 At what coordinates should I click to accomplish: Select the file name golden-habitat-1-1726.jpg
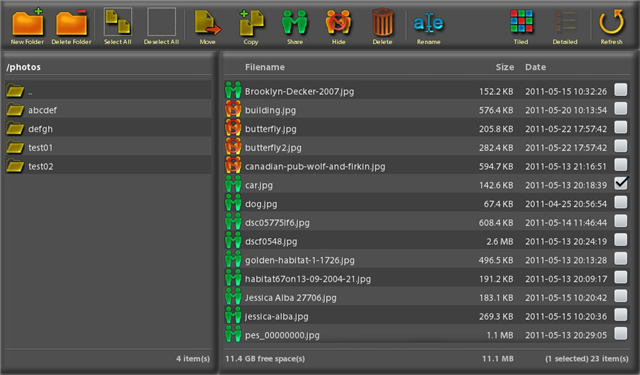point(300,260)
